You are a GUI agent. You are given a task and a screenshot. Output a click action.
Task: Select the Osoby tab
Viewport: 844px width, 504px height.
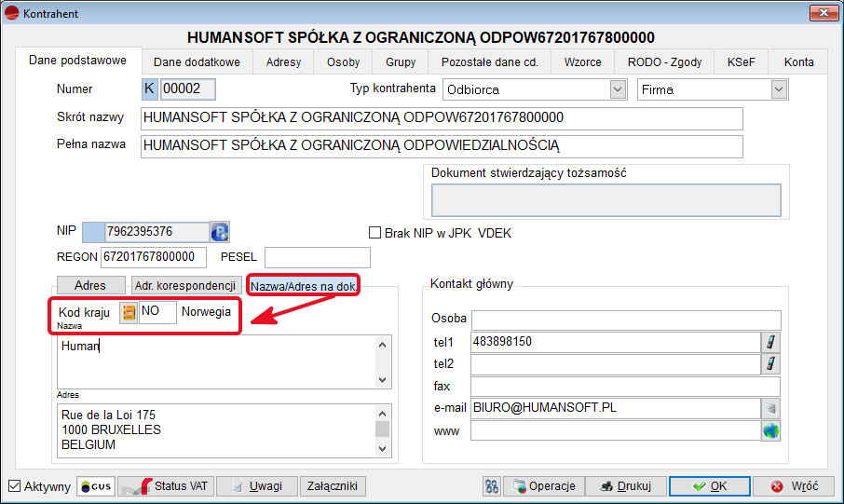tap(344, 61)
